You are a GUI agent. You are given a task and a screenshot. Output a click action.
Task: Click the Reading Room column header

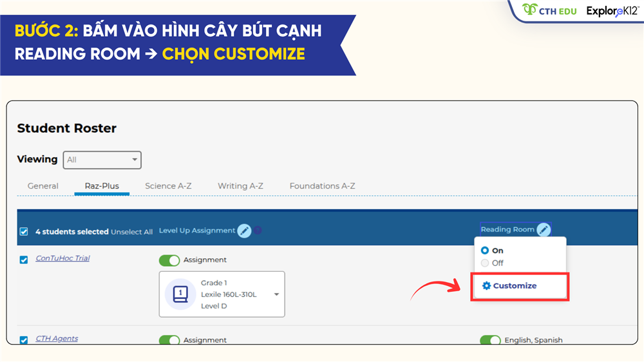(507, 229)
